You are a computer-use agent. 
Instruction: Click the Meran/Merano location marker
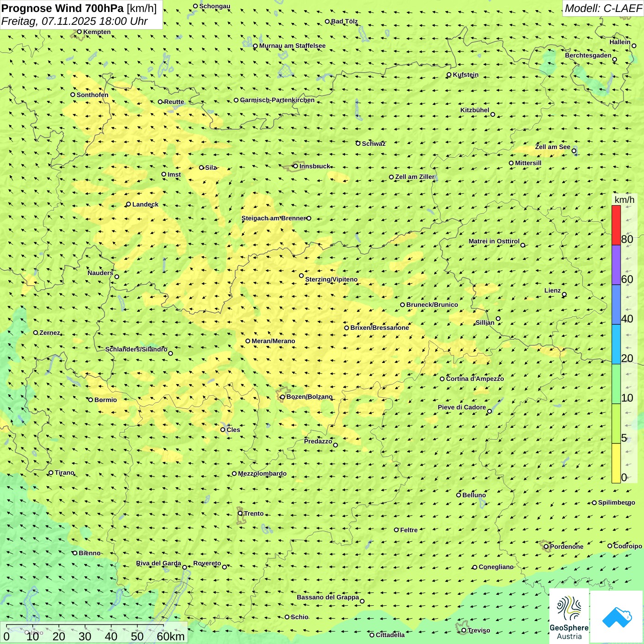pyautogui.click(x=248, y=341)
